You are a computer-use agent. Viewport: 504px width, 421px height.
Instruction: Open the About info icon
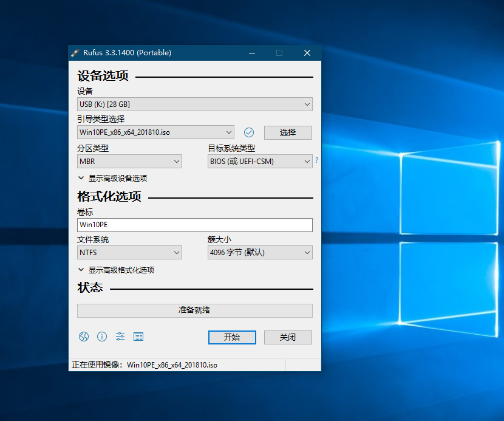pyautogui.click(x=102, y=337)
